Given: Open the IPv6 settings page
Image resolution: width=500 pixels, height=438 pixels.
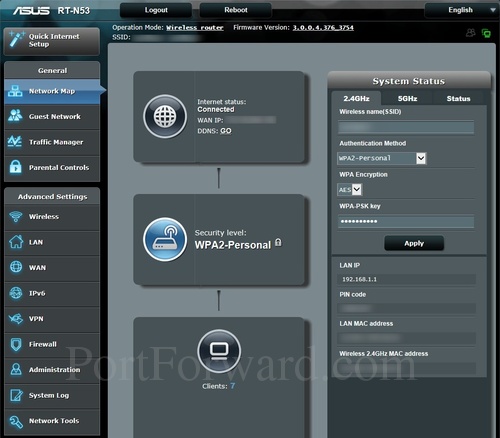Looking at the screenshot, I should [52, 293].
